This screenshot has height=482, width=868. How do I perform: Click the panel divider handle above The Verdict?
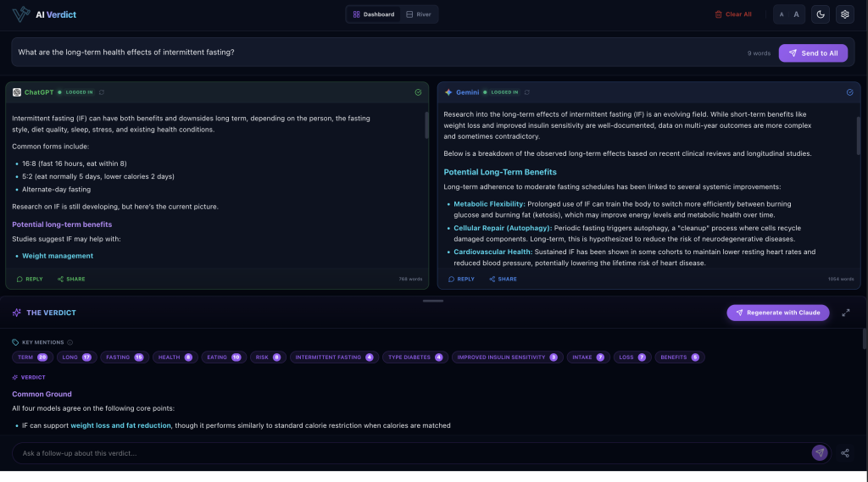433,301
